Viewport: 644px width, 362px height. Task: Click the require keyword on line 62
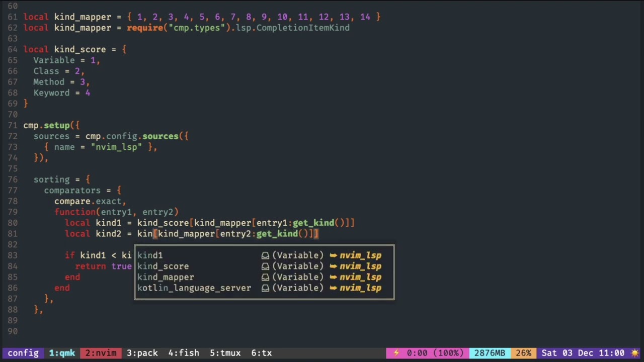point(144,28)
